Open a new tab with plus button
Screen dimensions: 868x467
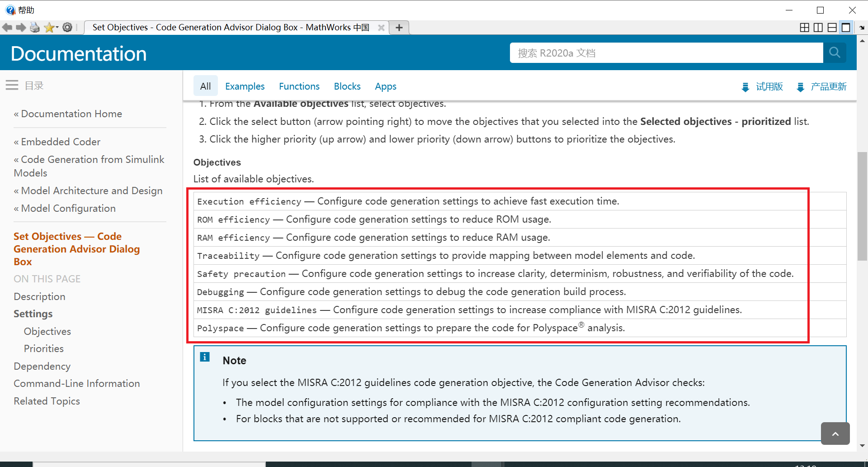point(399,28)
